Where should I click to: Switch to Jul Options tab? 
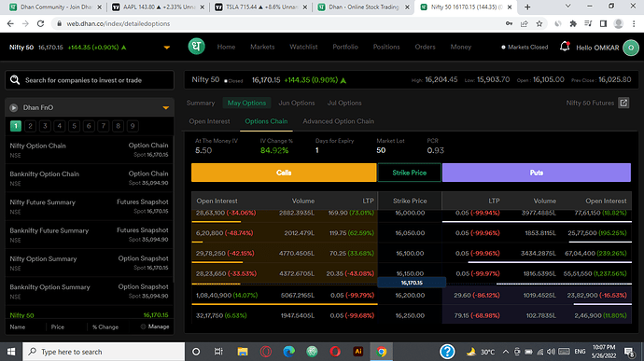344,104
